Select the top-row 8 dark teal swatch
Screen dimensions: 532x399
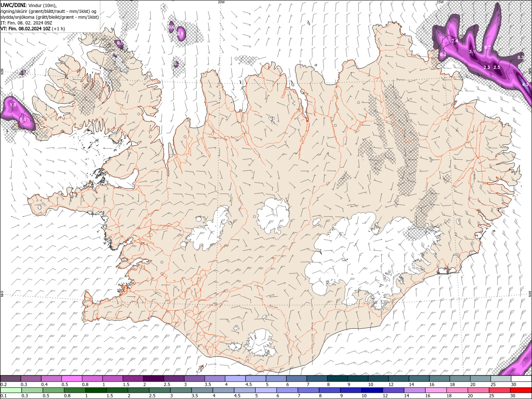[x=337, y=379]
